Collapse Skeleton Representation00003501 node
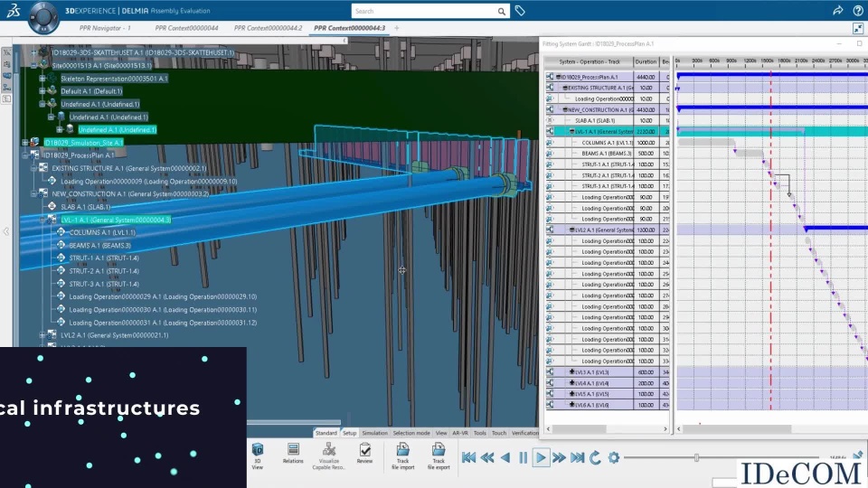 click(x=42, y=79)
